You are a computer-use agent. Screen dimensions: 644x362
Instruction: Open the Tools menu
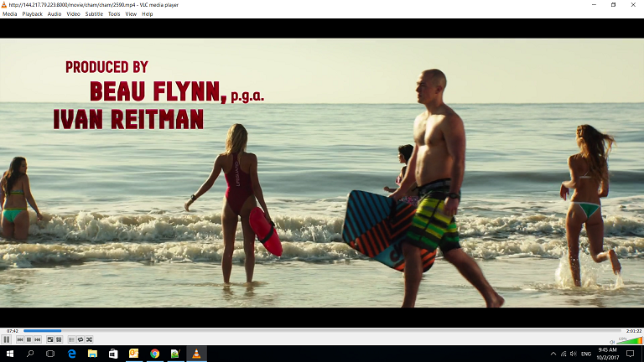coord(114,14)
